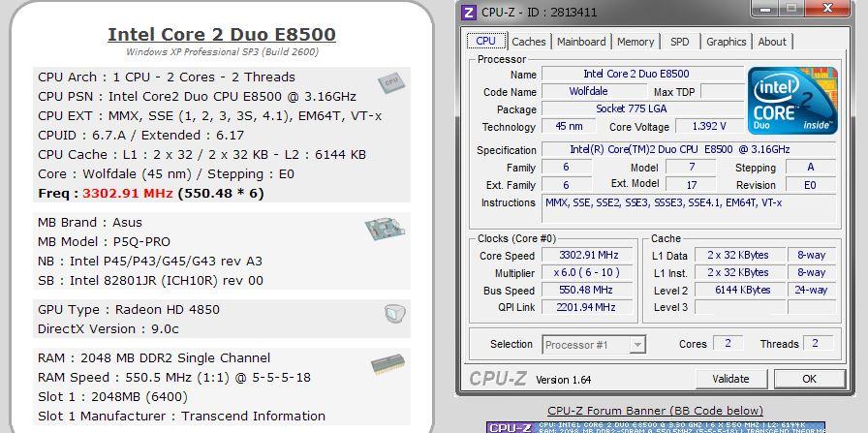Viewport: 868px width, 433px height.
Task: Click the CPUID 6.7.A line
Action: pyautogui.click(x=141, y=135)
